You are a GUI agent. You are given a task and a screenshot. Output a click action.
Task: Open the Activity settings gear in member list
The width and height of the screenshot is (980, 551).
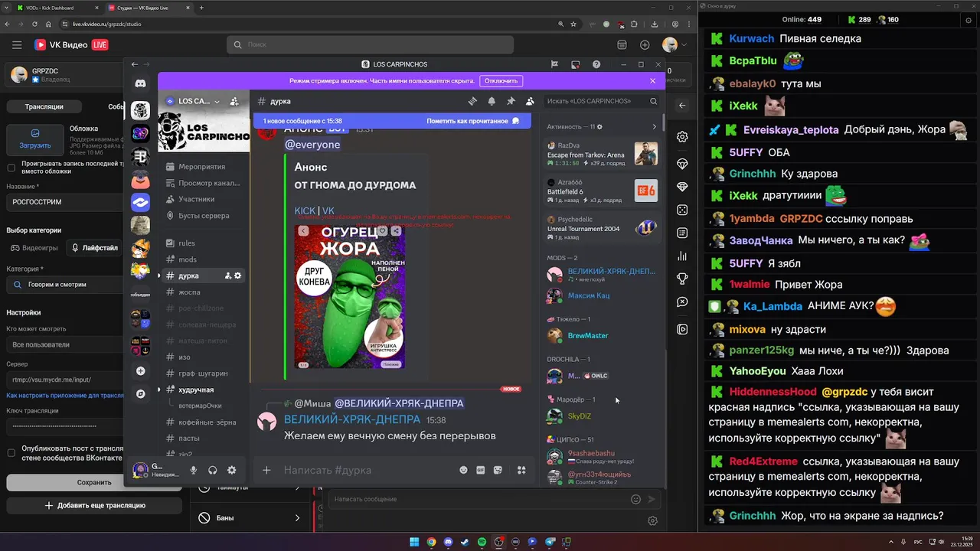pos(599,127)
